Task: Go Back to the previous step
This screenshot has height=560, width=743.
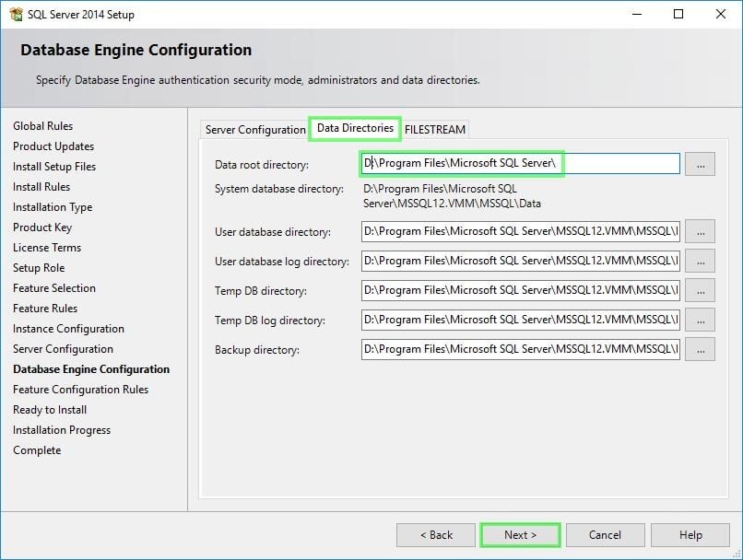Action: pos(436,535)
